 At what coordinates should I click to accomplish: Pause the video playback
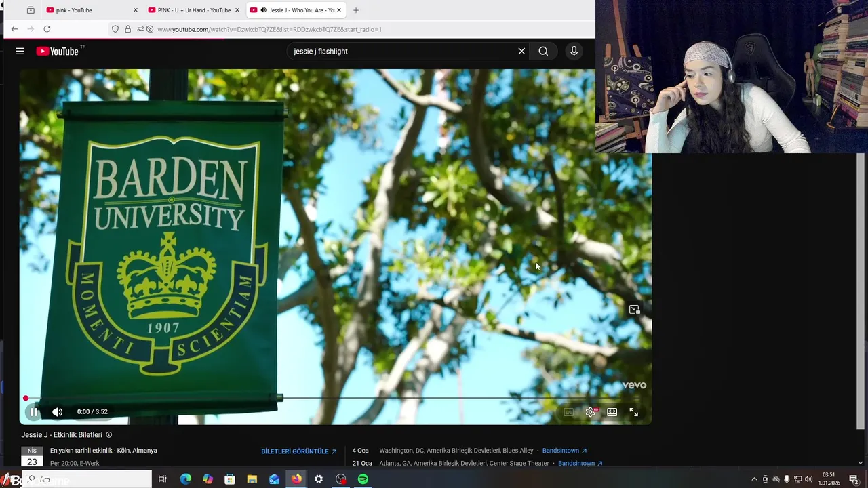[34, 411]
